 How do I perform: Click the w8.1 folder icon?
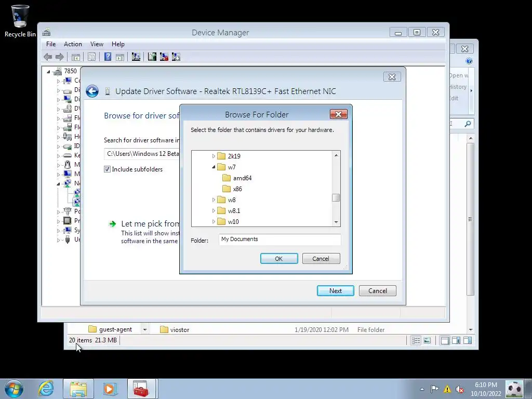point(221,211)
